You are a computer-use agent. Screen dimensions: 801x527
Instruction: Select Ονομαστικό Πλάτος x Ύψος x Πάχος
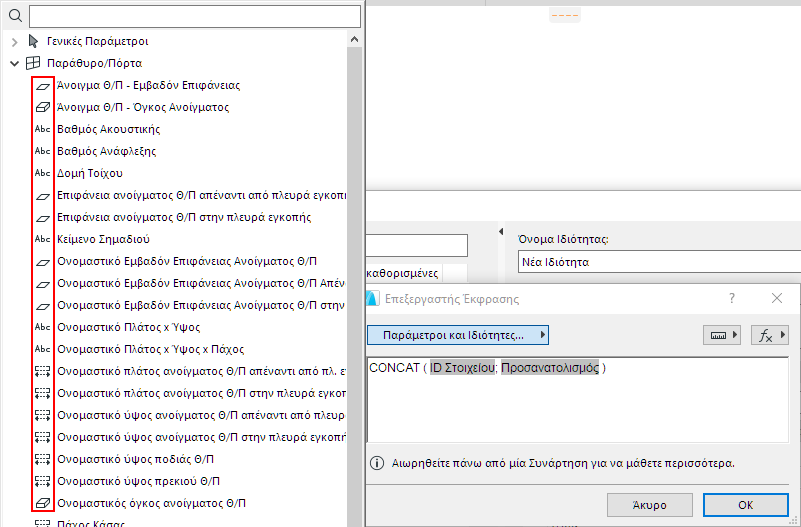click(150, 349)
